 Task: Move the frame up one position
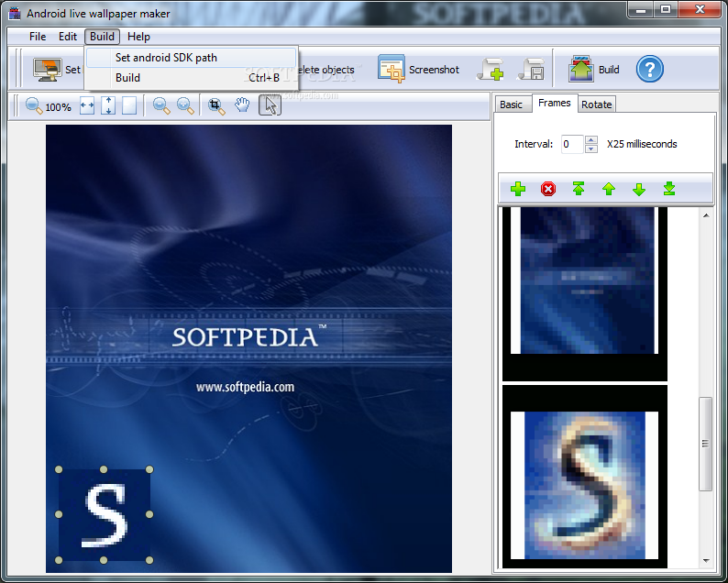point(609,189)
